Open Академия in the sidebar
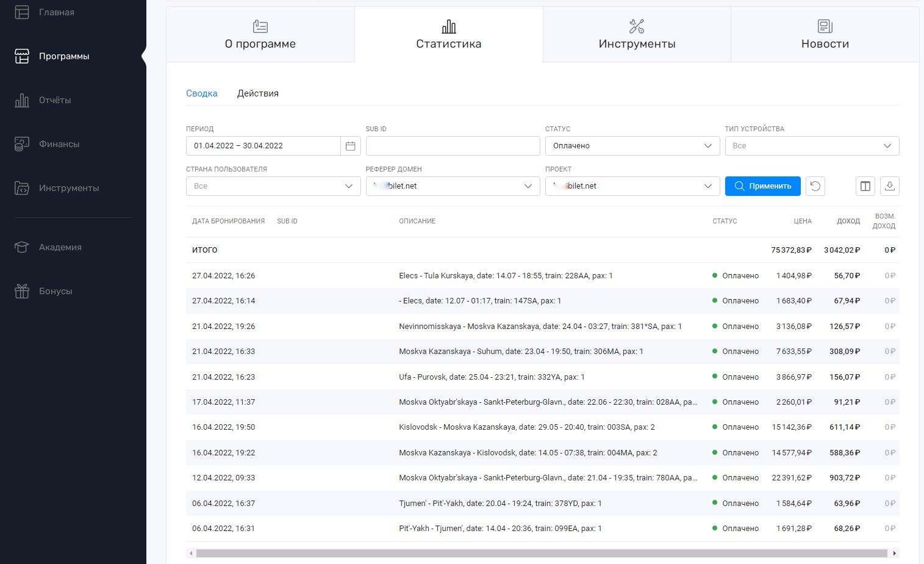 pyautogui.click(x=60, y=247)
